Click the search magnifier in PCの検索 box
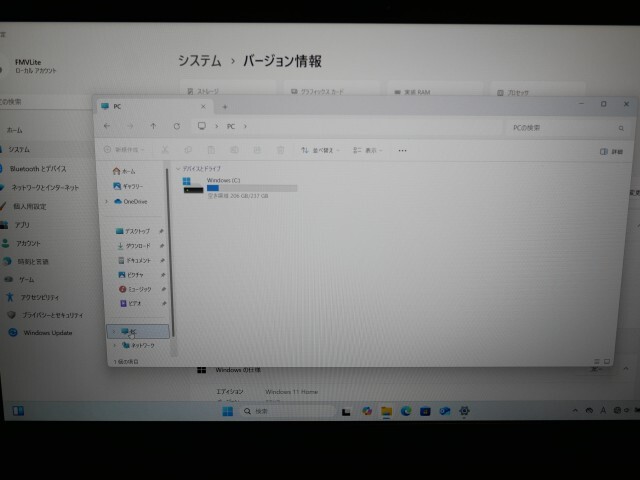The image size is (640, 480). [621, 128]
